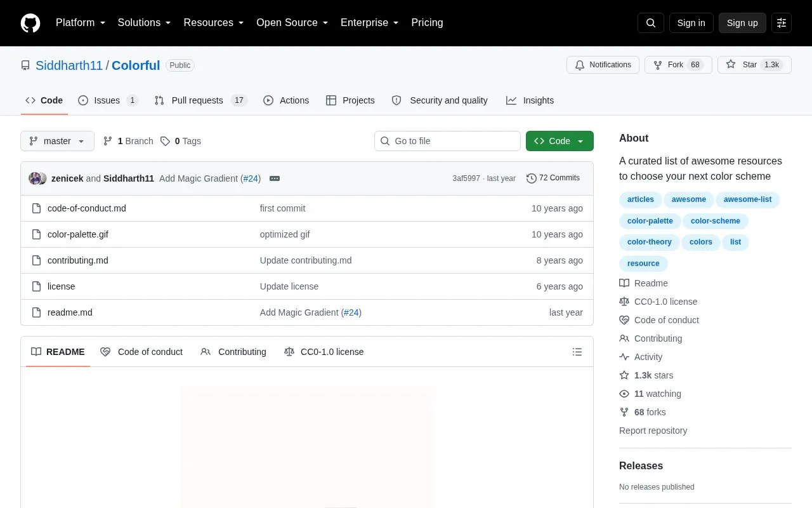The image size is (812, 508).
Task: Expand the Resources menu
Action: (x=214, y=23)
